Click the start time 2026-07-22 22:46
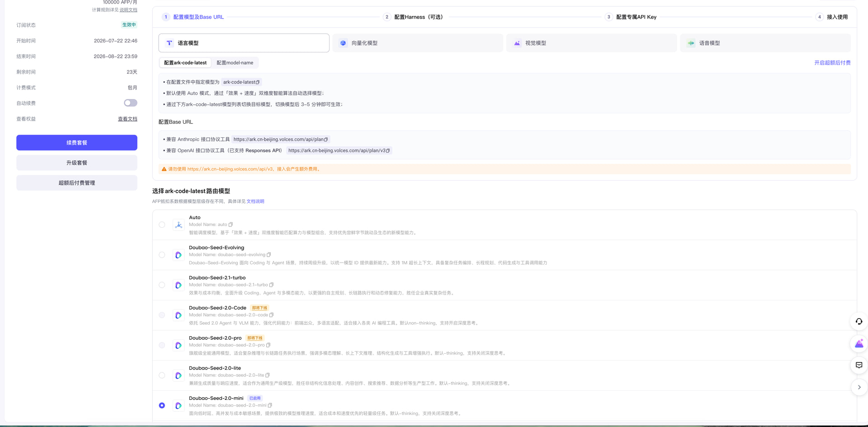Image resolution: width=868 pixels, height=427 pixels. point(116,41)
